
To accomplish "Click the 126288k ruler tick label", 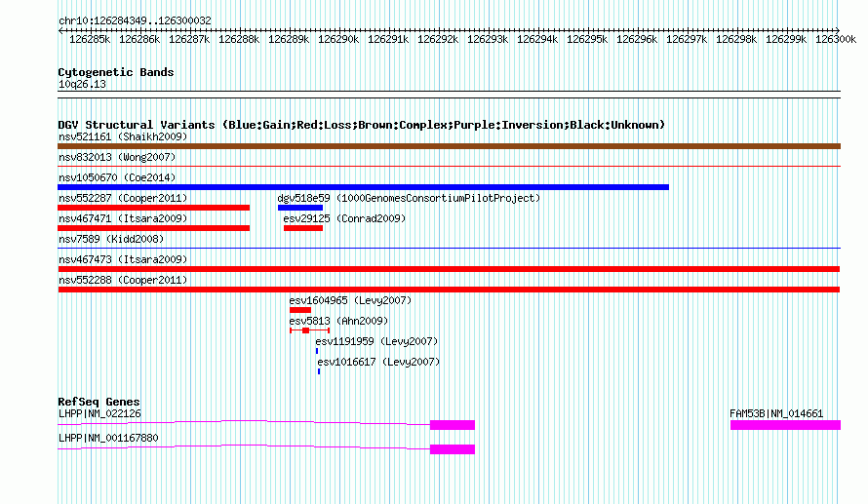I will tap(239, 39).
